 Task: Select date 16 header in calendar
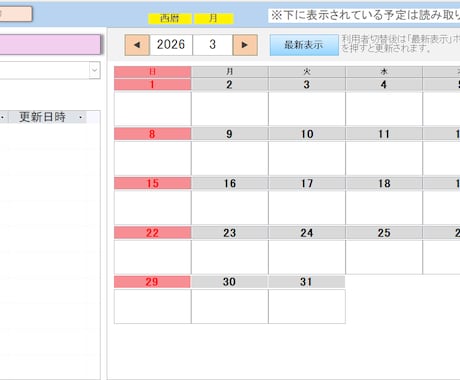click(230, 183)
